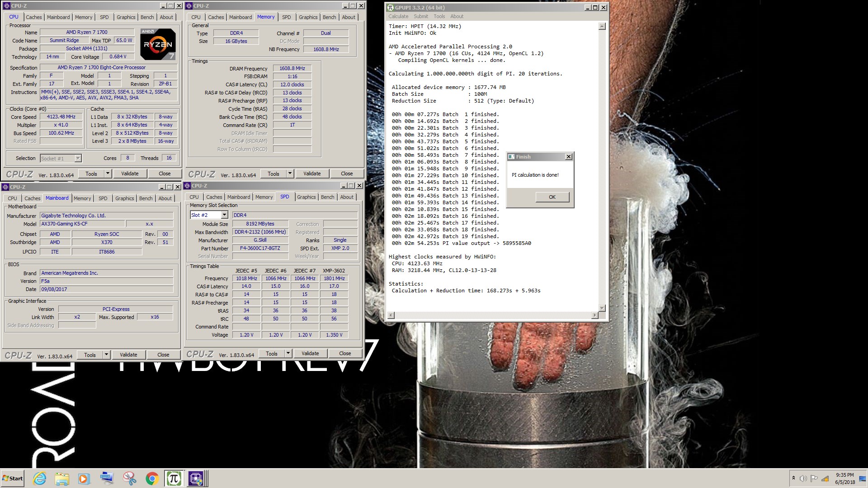Expand Tools dropdown arrow in Memory window
Viewport: 868px width, 488px height.
click(x=290, y=174)
